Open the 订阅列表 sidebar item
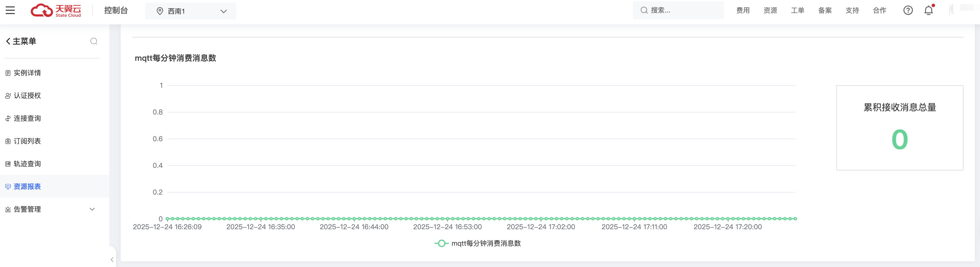980x267 pixels. pos(27,141)
